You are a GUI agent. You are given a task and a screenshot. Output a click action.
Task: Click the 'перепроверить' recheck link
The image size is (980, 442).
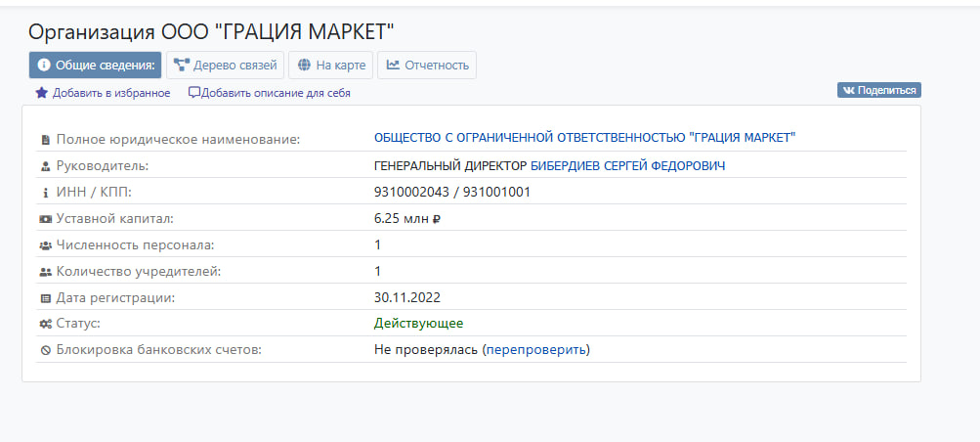coord(536,349)
